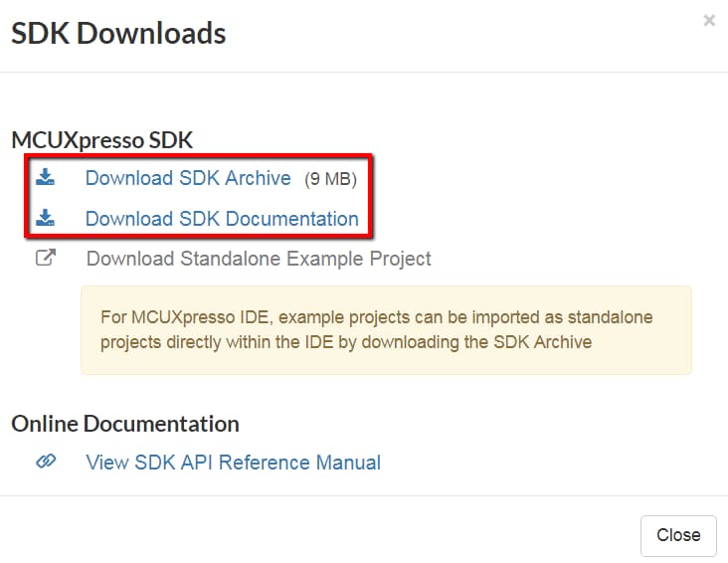Click the (9 MB) file size label
This screenshot has height=563, width=728.
[x=330, y=180]
